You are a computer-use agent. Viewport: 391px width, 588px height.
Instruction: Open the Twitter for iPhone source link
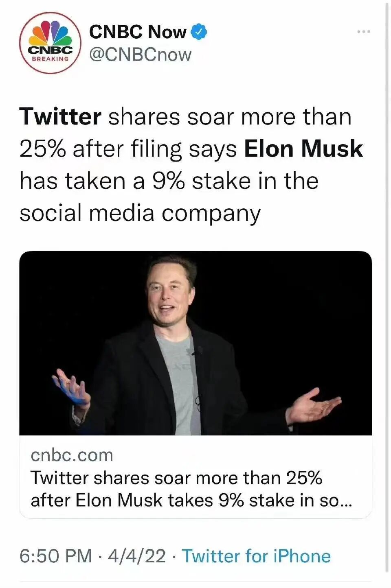pos(256,556)
